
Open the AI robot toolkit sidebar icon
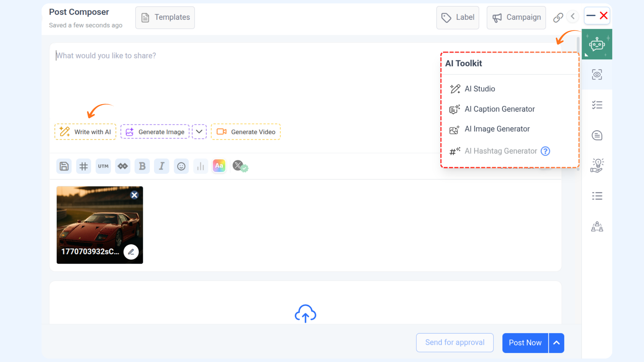[597, 44]
